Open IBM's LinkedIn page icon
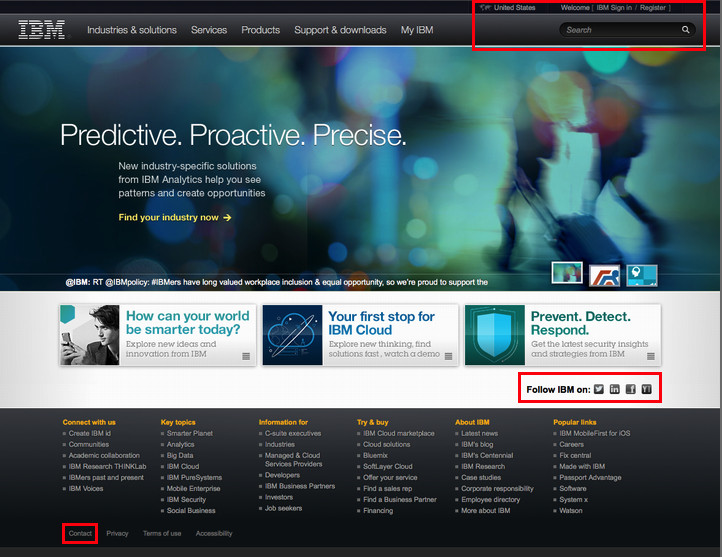The height and width of the screenshot is (557, 722). pyautogui.click(x=615, y=389)
